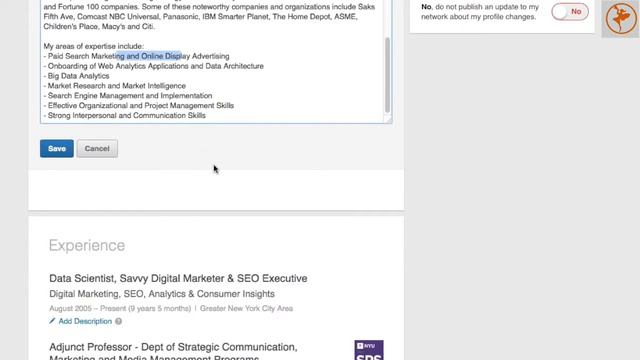
Task: Click 'My areas of expertise include' text
Action: point(93,46)
